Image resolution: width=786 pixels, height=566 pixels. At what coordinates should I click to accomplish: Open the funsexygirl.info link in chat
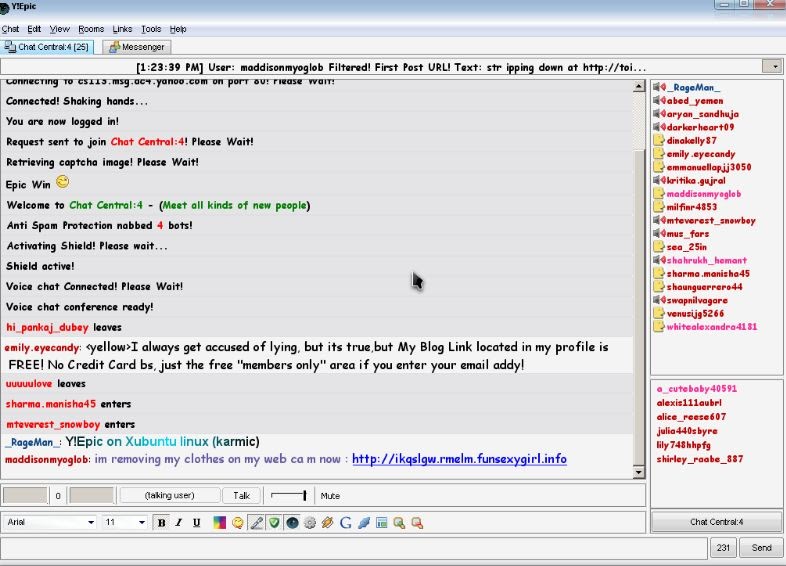coord(459,459)
